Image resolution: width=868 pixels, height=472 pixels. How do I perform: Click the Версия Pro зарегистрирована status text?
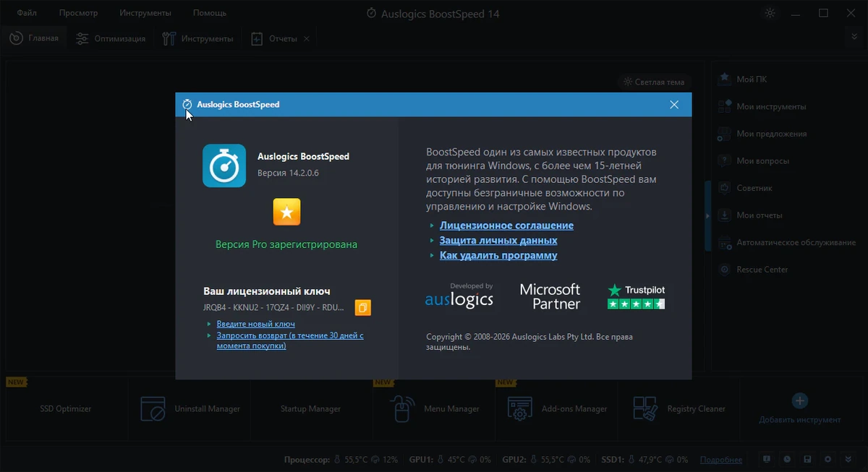[286, 244]
